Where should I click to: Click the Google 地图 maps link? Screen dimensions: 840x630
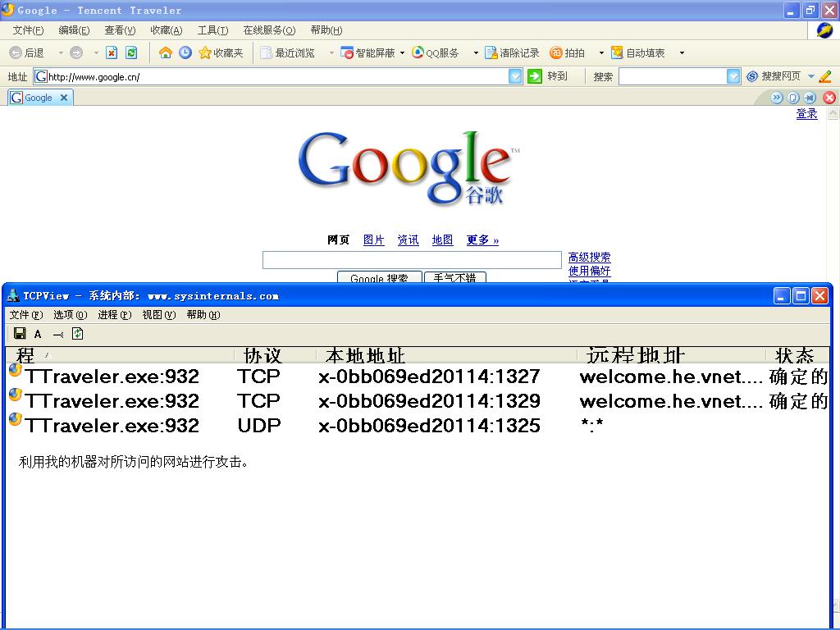[x=442, y=240]
